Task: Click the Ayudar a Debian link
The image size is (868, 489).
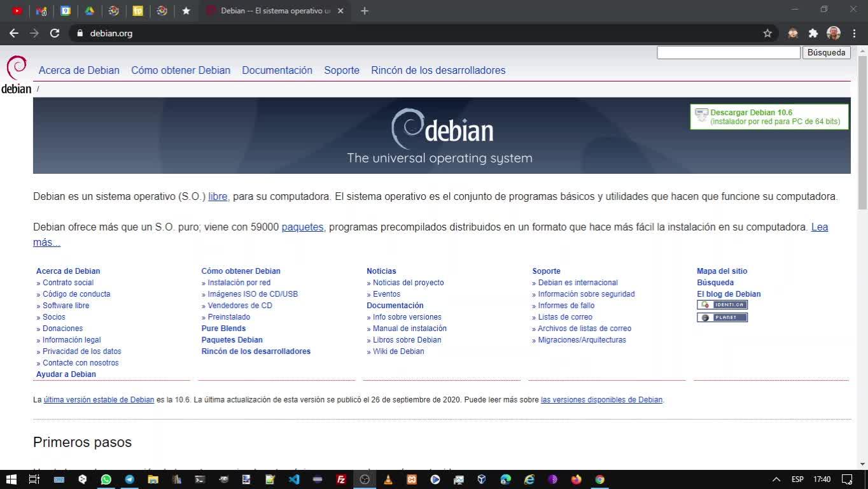Action: (66, 374)
